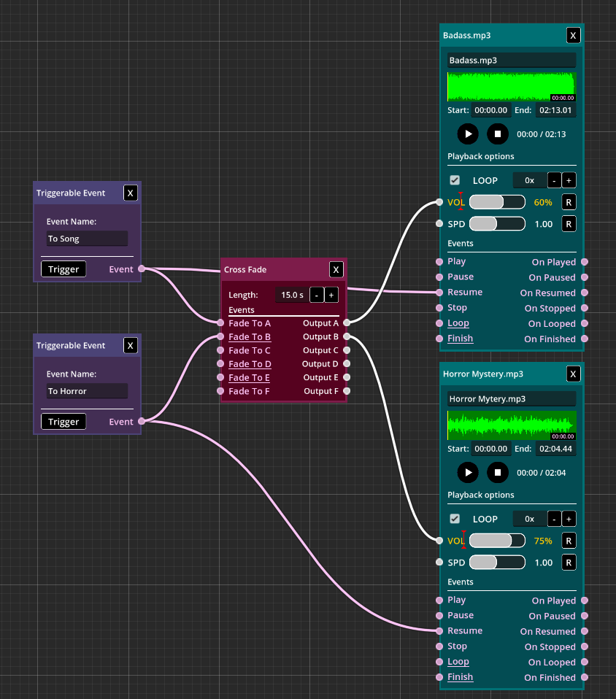Stop the Badass.mp3 playback
Image resolution: width=616 pixels, height=699 pixels.
[x=497, y=134]
